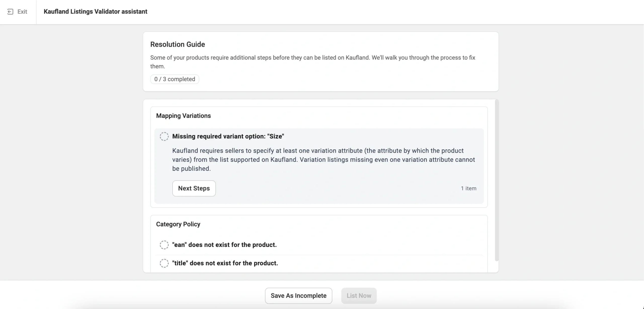Open Next Steps for the Size variant

[x=194, y=188]
